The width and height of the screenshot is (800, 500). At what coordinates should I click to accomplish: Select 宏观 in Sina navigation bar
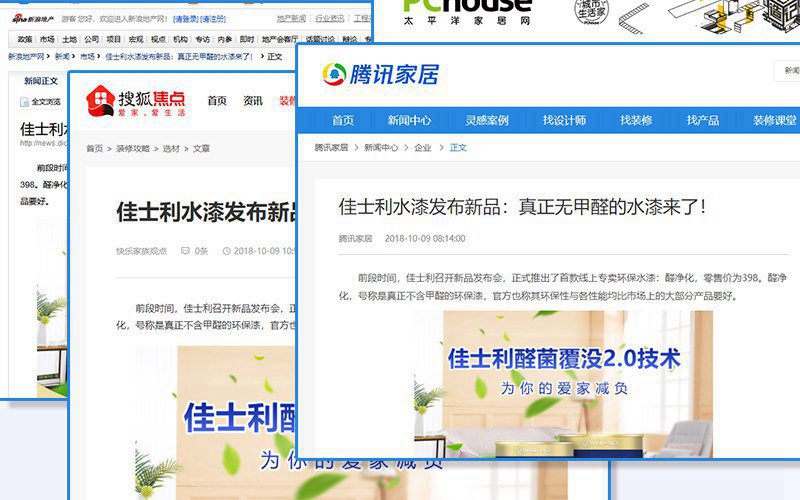(136, 39)
